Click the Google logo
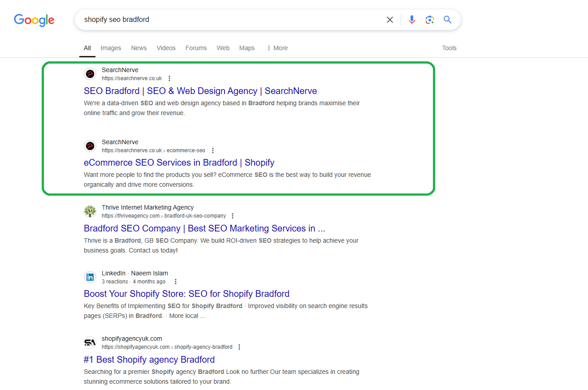The image size is (588, 390). click(34, 20)
